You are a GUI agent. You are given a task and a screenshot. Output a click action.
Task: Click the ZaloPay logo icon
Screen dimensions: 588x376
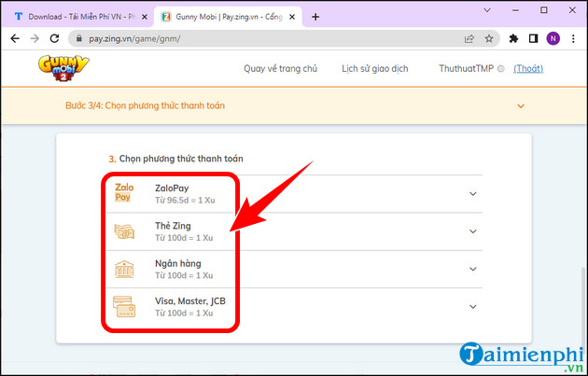coord(124,192)
